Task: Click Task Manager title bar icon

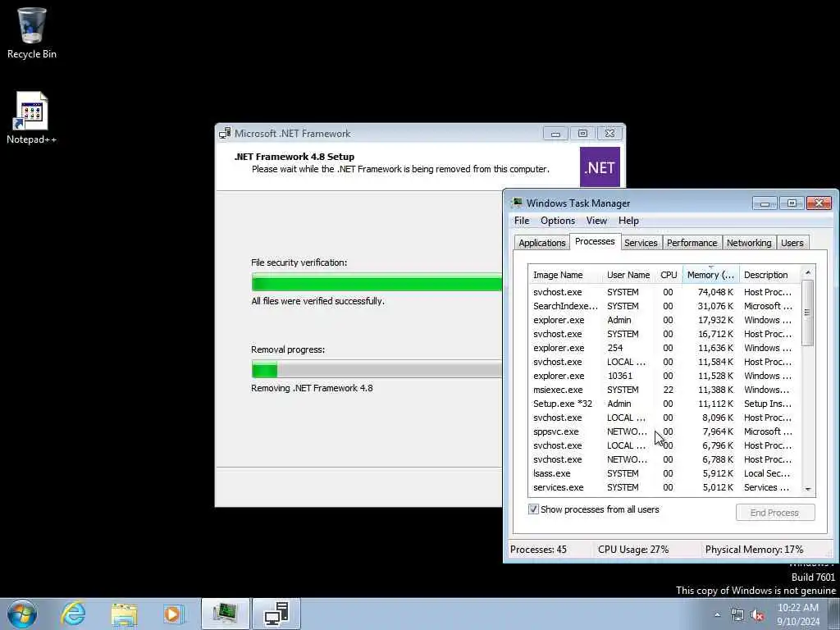Action: (517, 203)
